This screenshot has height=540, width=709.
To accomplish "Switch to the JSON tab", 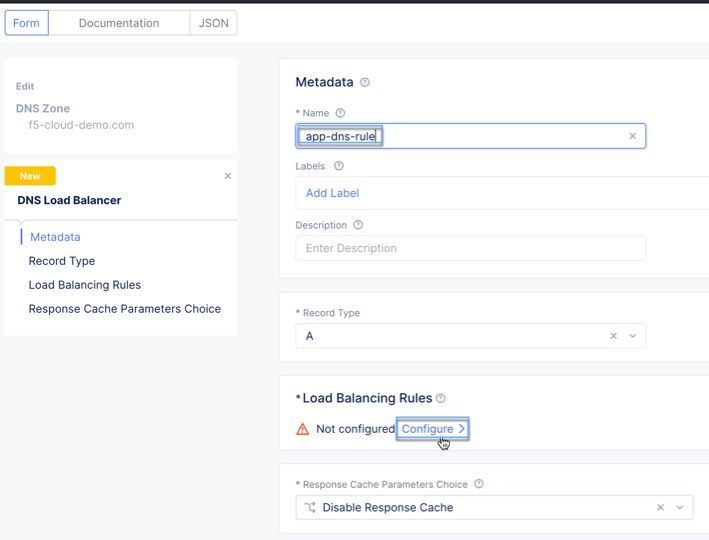I will coord(213,23).
